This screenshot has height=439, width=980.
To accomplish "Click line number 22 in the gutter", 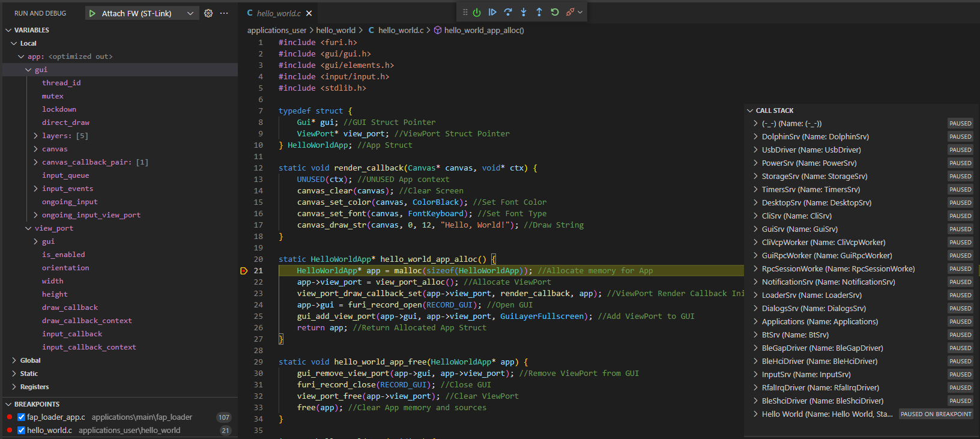I will click(x=258, y=282).
